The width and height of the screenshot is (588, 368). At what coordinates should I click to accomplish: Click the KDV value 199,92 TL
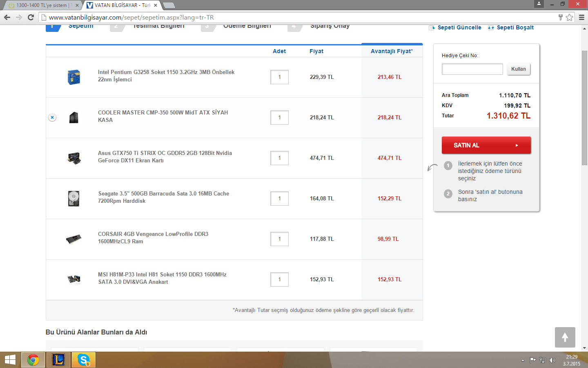tap(517, 105)
